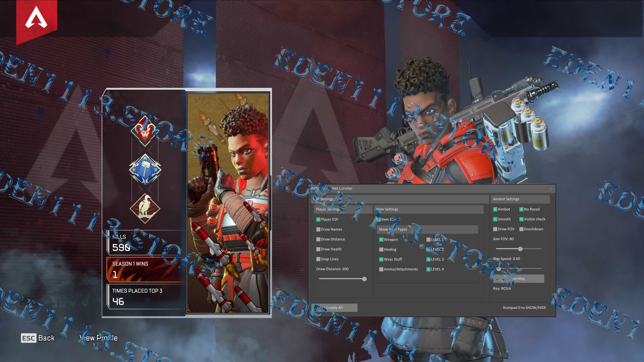Click the Aim FOV slider handle
Image resolution: width=644 pixels, height=362 pixels.
520,249
